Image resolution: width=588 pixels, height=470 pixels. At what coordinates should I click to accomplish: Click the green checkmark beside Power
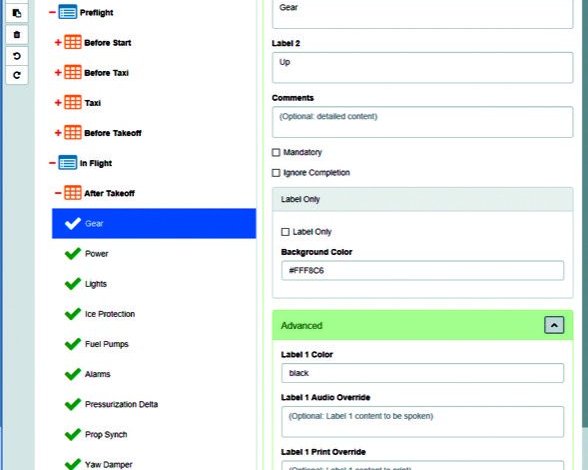[73, 254]
